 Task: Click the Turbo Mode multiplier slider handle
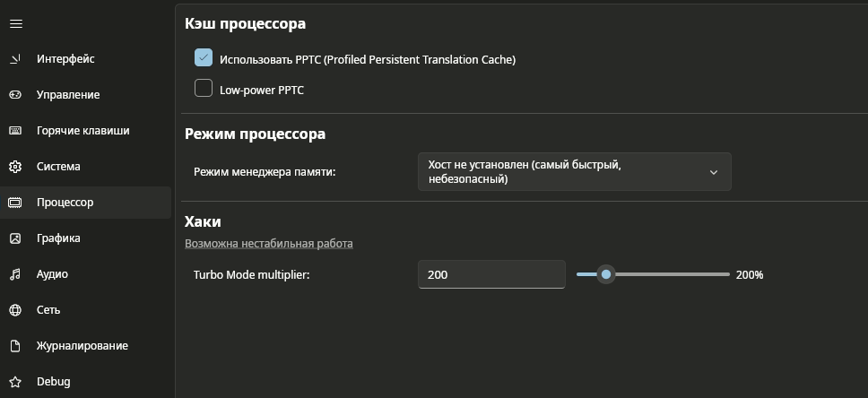point(606,274)
